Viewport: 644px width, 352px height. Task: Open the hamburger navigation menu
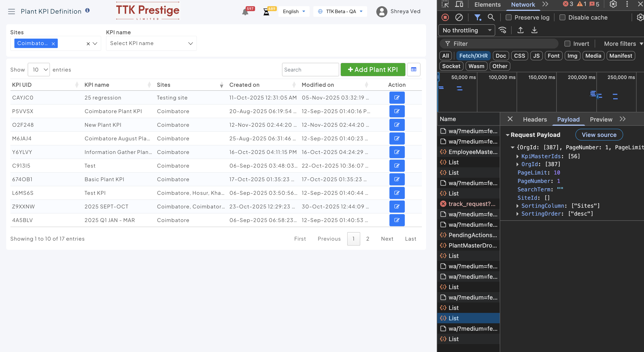pyautogui.click(x=11, y=11)
